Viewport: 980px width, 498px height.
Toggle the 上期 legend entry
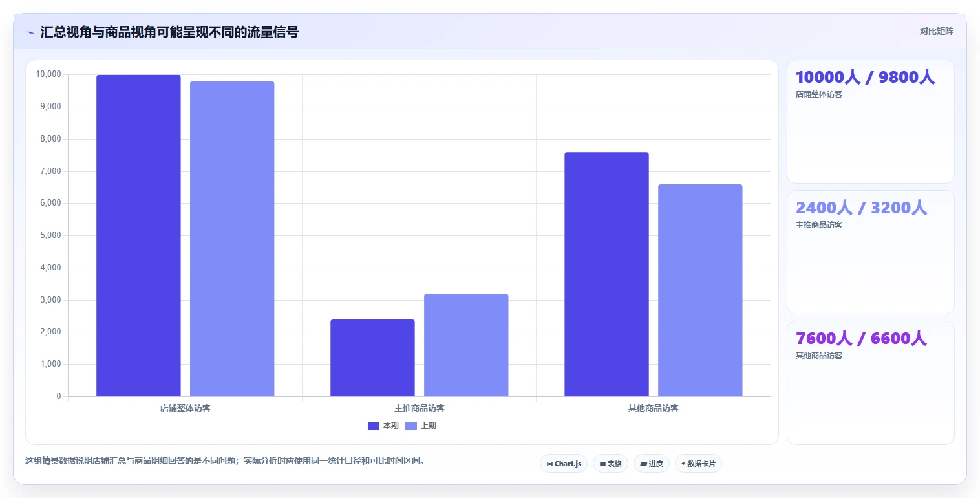(x=421, y=426)
